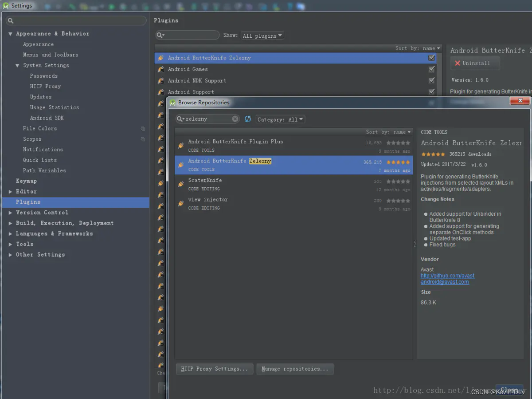
Task: Click the Plugins list search field
Action: (x=188, y=35)
